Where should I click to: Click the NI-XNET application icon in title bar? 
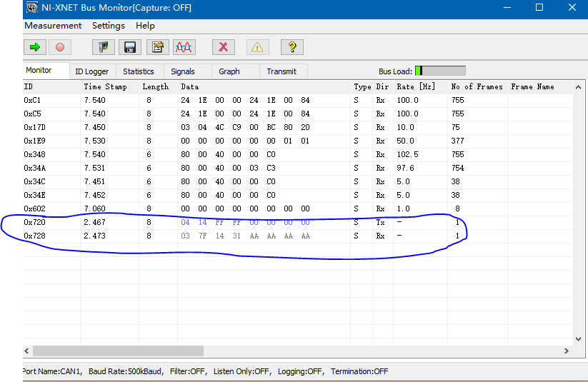[32, 8]
